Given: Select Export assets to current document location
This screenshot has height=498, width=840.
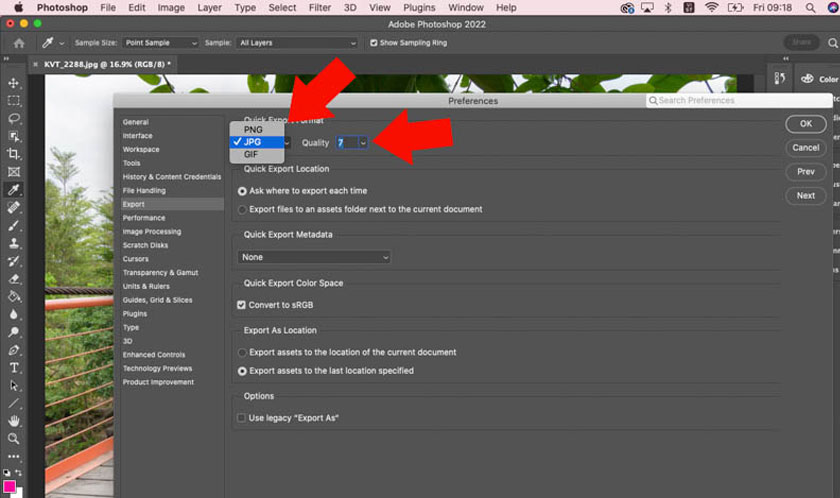Looking at the screenshot, I should (242, 352).
